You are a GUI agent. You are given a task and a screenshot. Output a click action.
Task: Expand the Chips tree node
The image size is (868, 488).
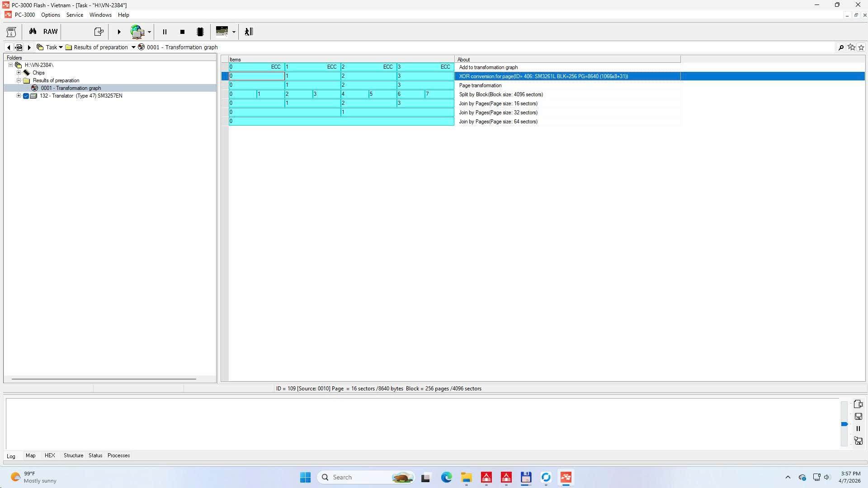(19, 73)
